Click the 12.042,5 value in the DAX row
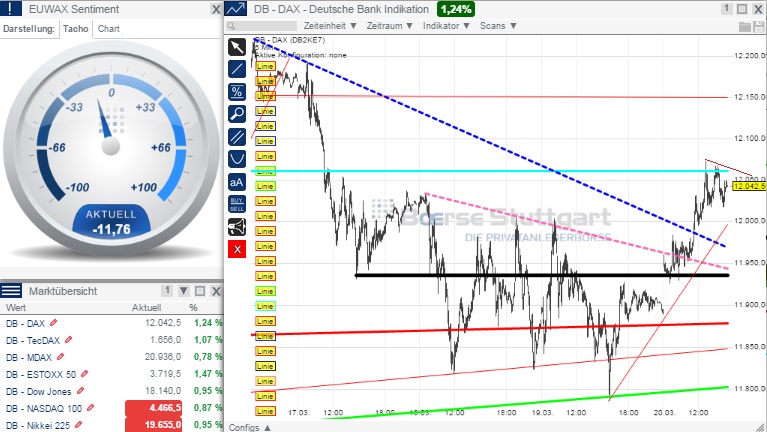Viewport: 767px width, 432px height. coord(163,323)
